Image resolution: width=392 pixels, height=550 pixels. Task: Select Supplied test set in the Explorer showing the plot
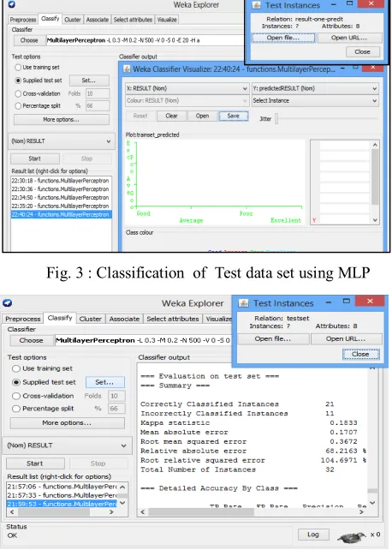point(18,81)
